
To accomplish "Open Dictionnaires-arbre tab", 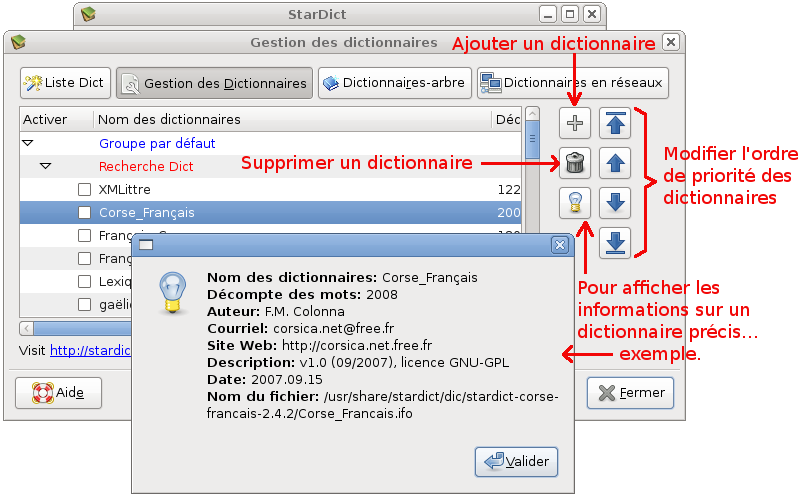I will 394,83.
